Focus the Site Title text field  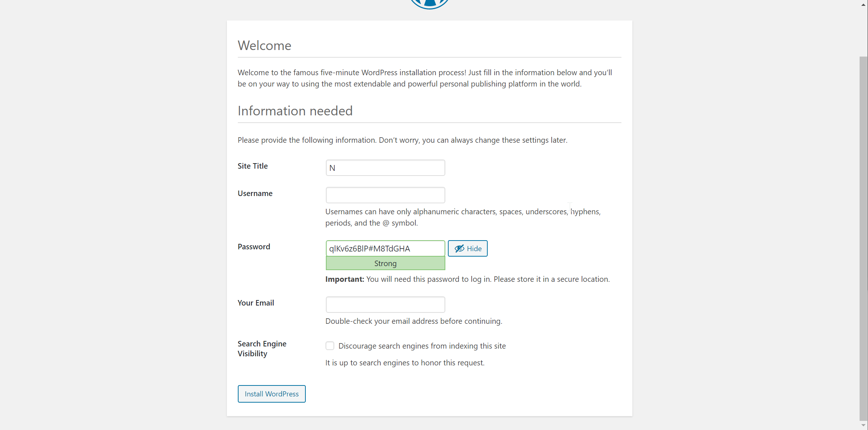pyautogui.click(x=385, y=168)
